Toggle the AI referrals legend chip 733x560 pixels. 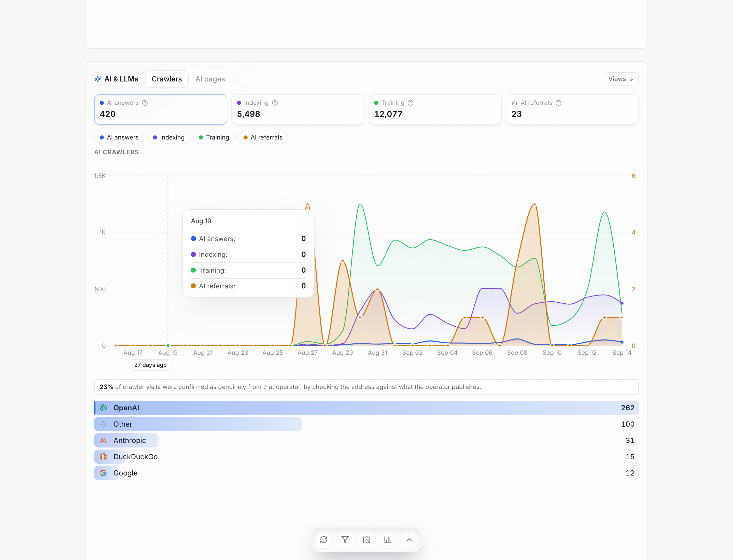click(263, 137)
